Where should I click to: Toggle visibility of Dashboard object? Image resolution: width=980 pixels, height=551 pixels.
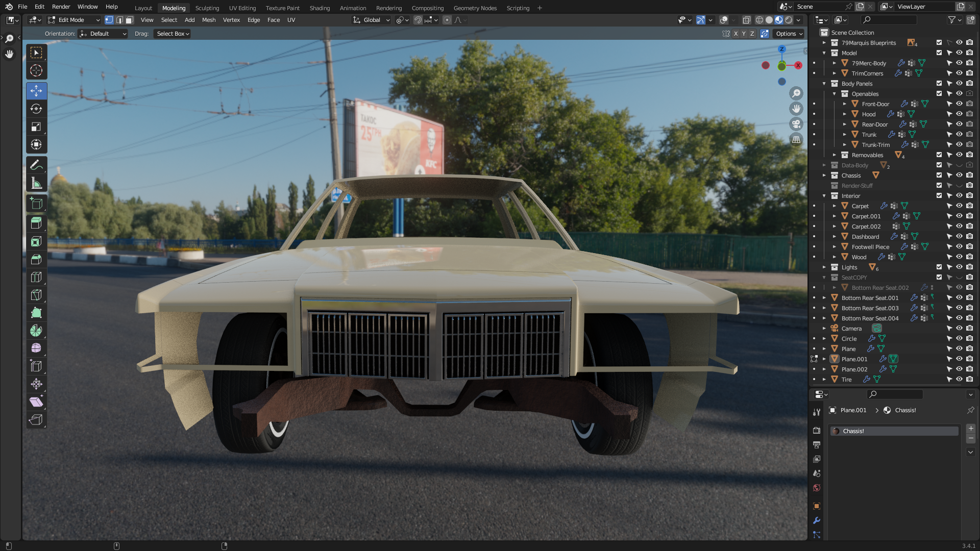(x=959, y=237)
